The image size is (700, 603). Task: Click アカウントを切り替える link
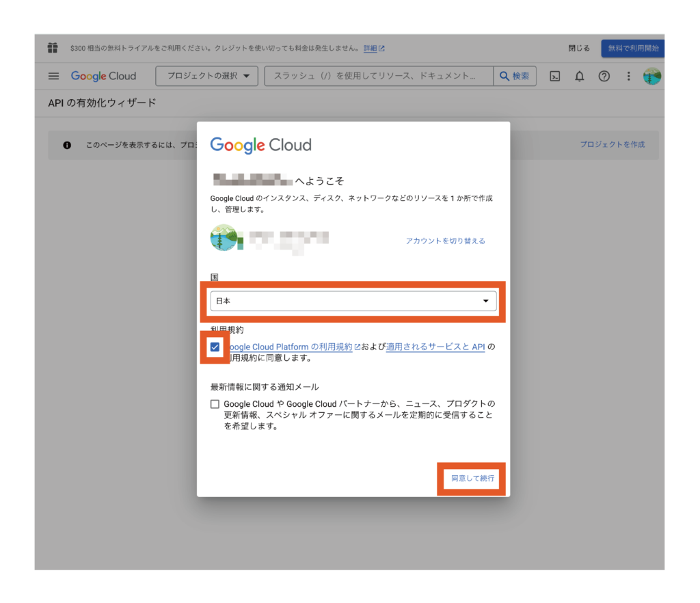pos(445,241)
